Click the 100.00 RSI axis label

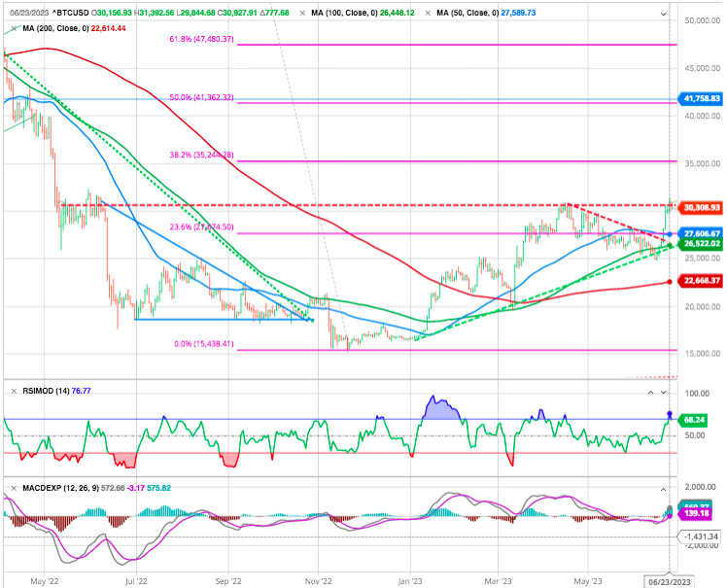(697, 394)
